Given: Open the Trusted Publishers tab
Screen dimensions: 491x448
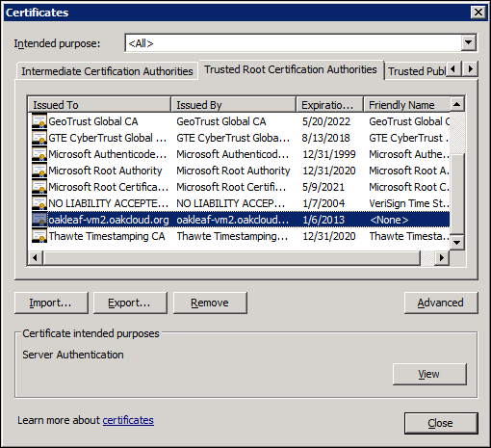Looking at the screenshot, I should 417,71.
